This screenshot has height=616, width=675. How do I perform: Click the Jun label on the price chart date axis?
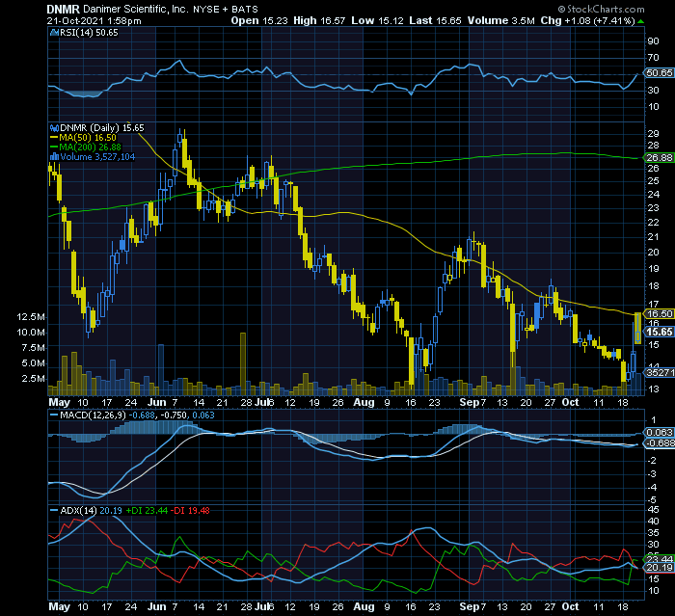pos(156,403)
